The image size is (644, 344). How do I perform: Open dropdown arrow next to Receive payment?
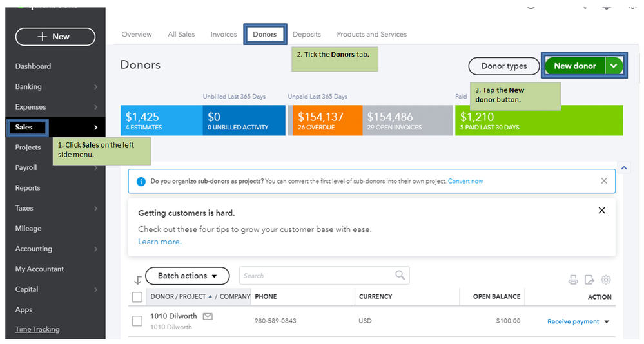point(607,321)
